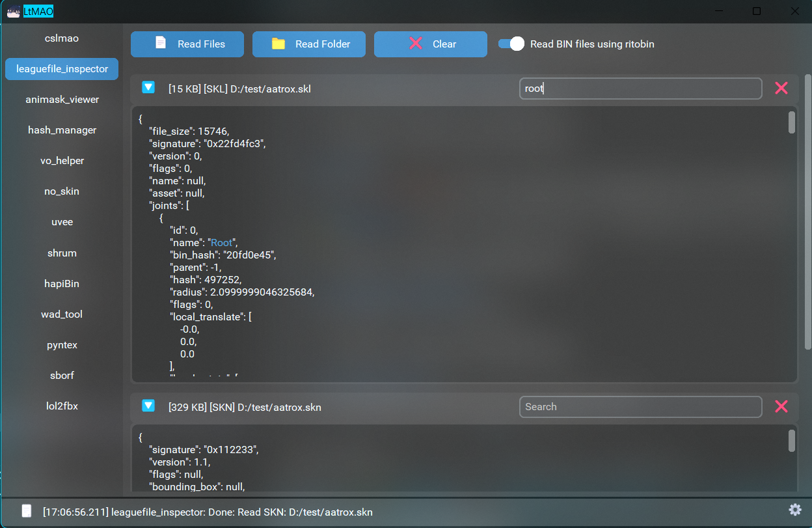Click the '"radius": 2.0999999046325684' line

point(242,292)
